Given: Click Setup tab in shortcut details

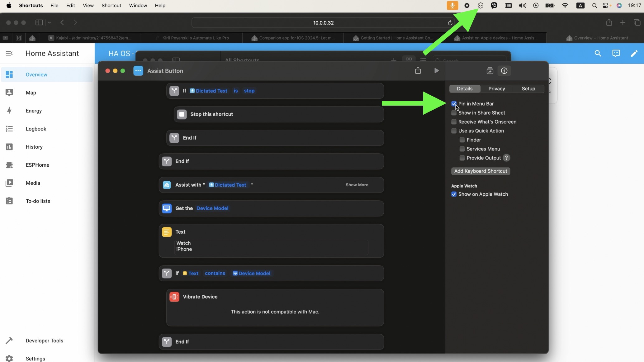Looking at the screenshot, I should (528, 88).
